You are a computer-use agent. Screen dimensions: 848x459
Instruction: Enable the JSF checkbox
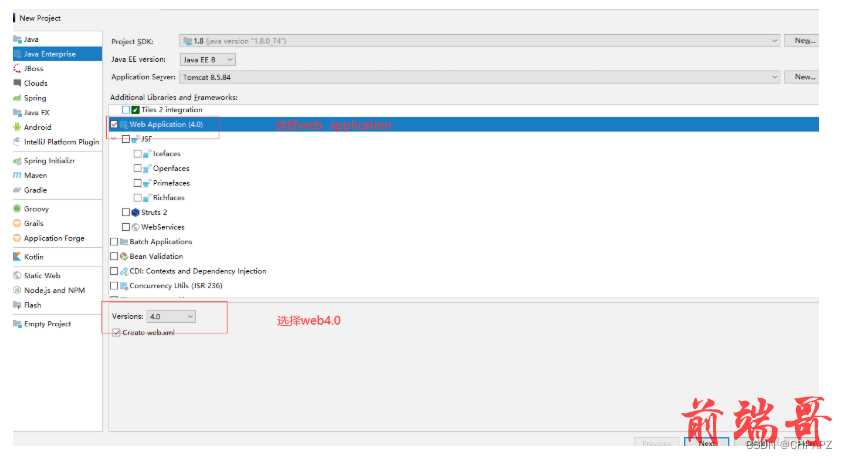pos(126,139)
